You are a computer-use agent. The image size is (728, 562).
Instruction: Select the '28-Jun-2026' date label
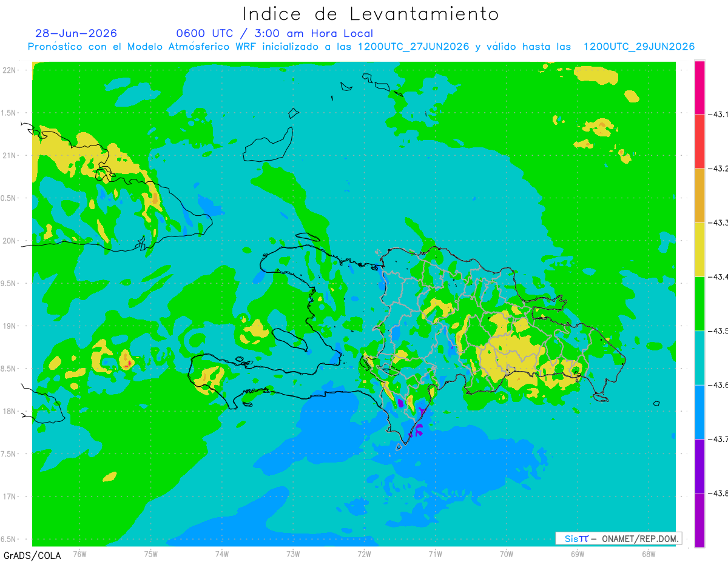76,33
